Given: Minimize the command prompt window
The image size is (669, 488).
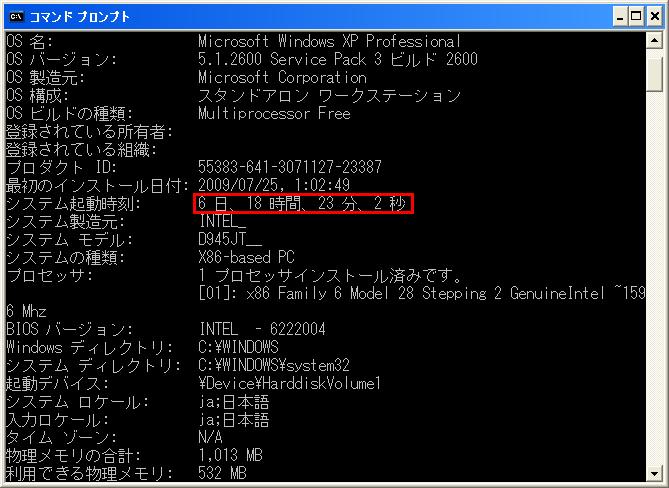Looking at the screenshot, I should 620,16.
